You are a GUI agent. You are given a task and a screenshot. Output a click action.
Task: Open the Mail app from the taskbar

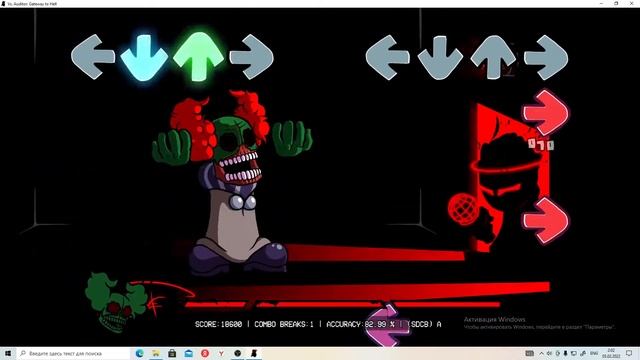(189, 353)
